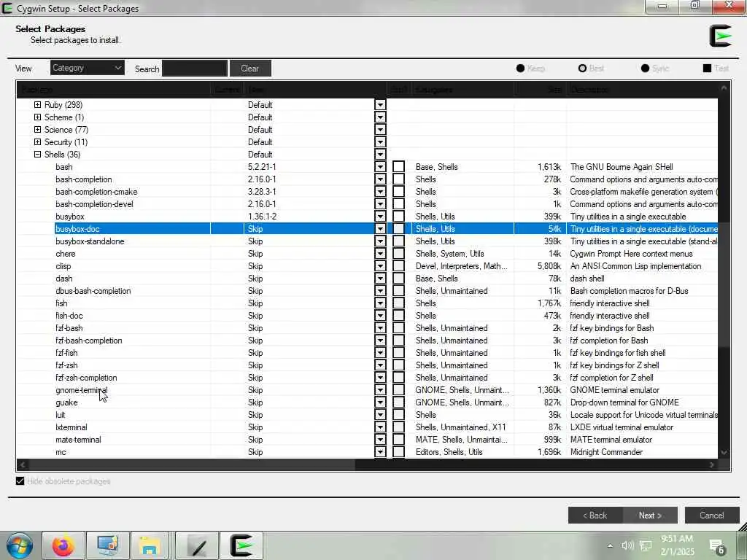This screenshot has height=560, width=747.
Task: Open version dropdown for busybox-doc
Action: point(380,228)
